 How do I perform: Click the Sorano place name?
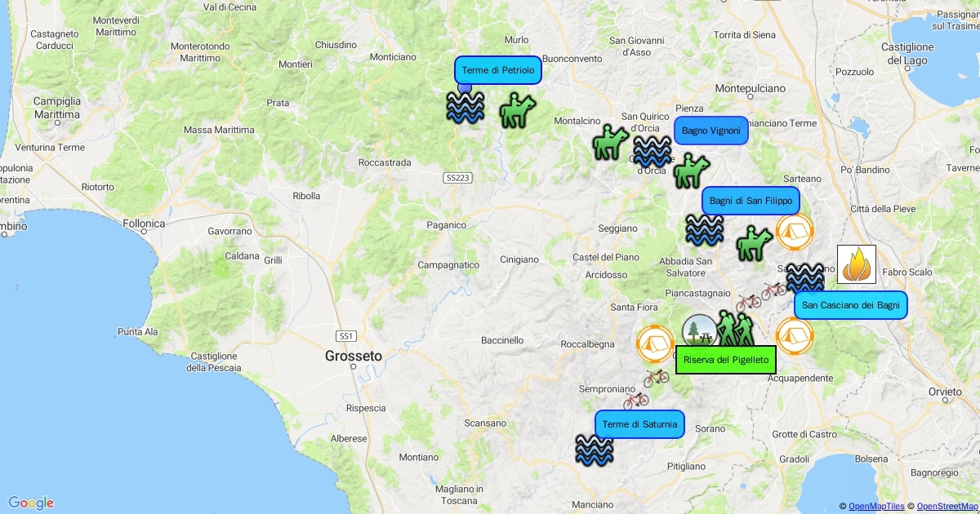click(x=710, y=428)
